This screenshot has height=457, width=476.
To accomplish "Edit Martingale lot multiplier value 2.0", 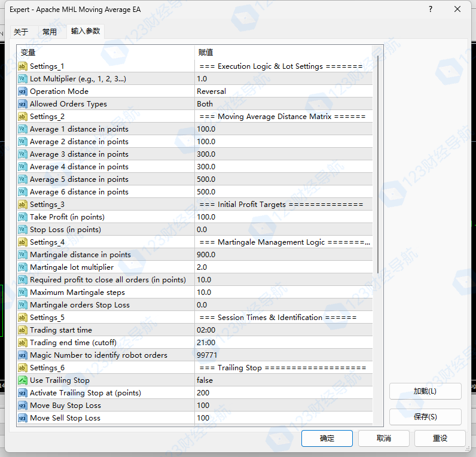I will click(283, 267).
